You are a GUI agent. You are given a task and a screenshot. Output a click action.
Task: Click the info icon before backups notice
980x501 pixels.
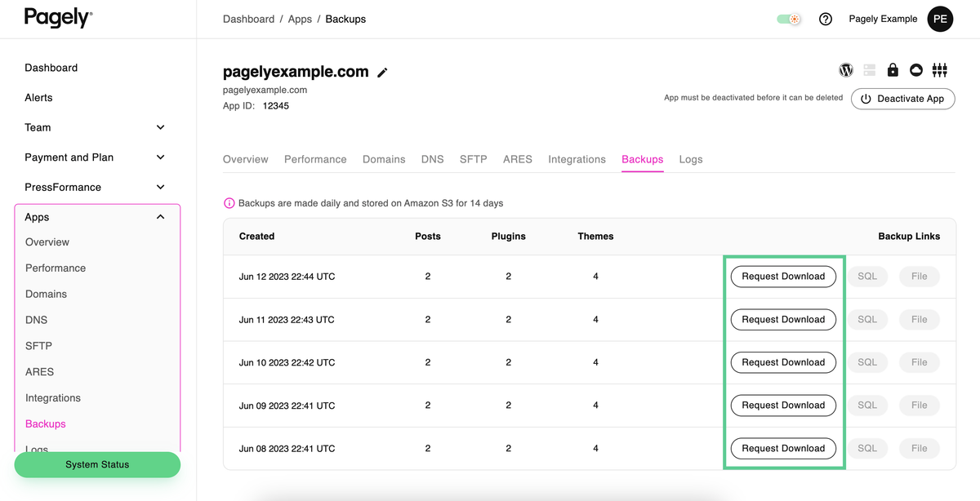(x=229, y=203)
